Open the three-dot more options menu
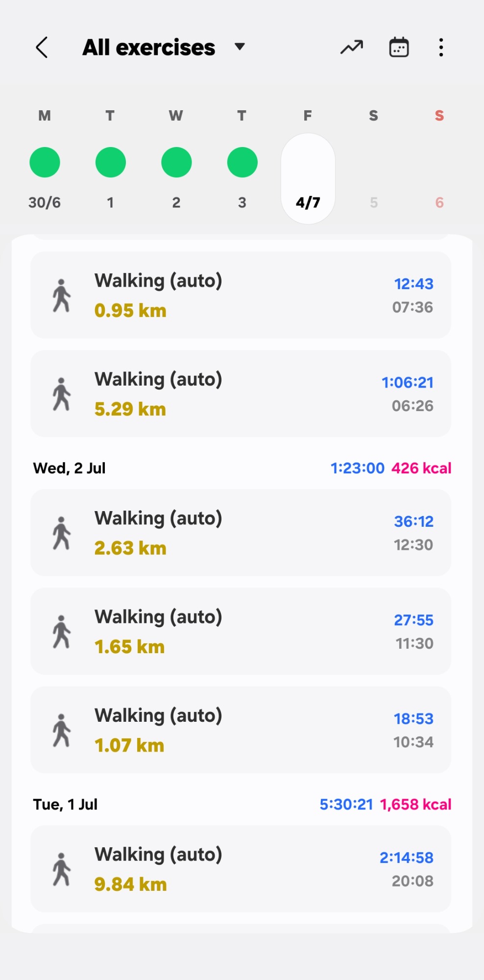The image size is (484, 980). coord(441,48)
